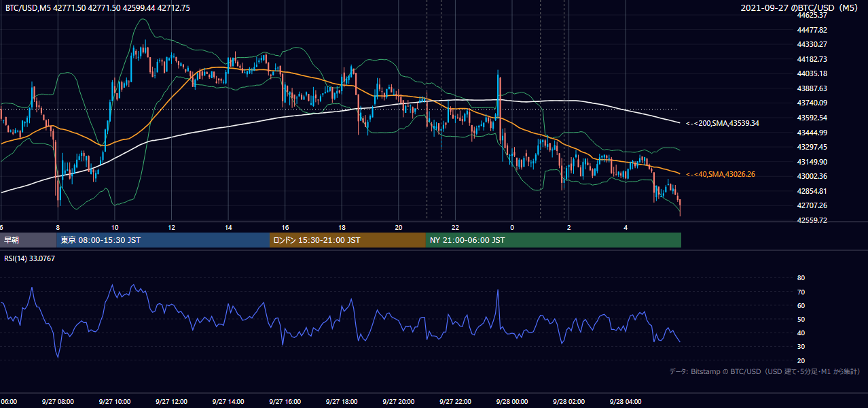The image size is (868, 408).
Task: Click price axis value 44625.37
Action: [x=812, y=15]
